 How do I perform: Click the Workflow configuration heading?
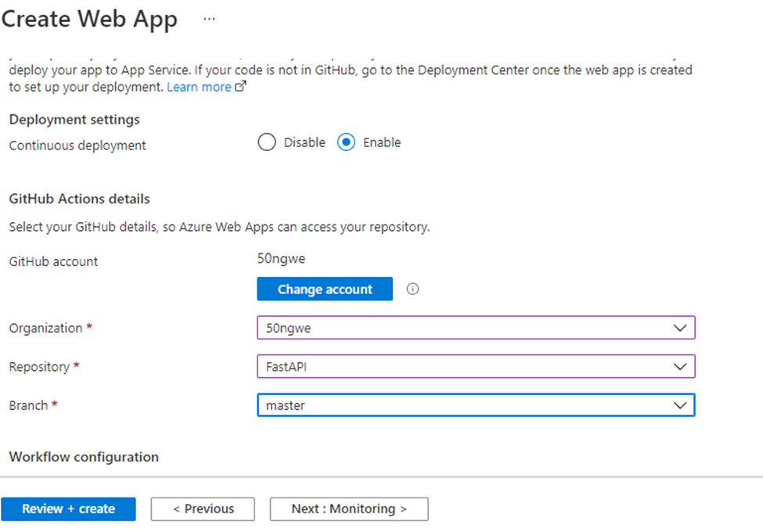84,457
